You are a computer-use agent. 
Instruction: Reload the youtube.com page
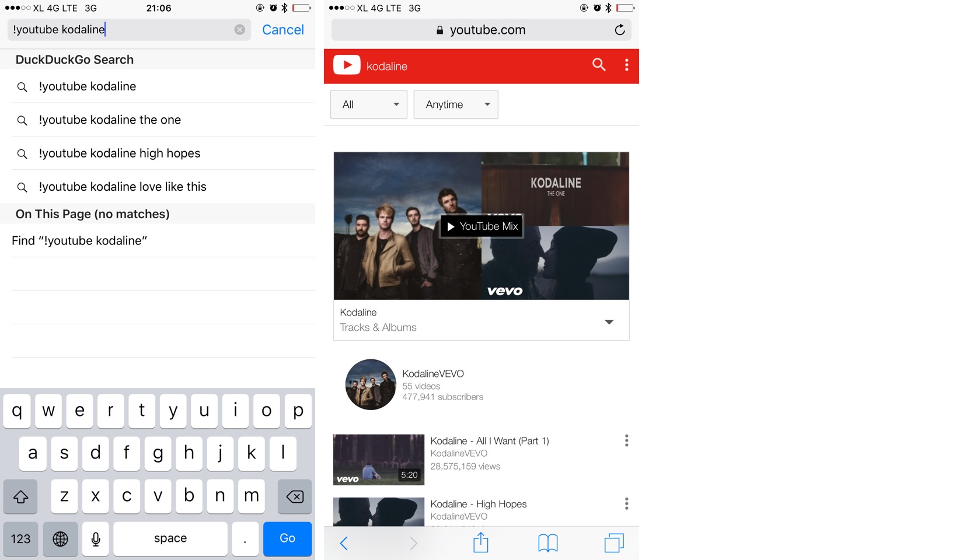point(620,30)
